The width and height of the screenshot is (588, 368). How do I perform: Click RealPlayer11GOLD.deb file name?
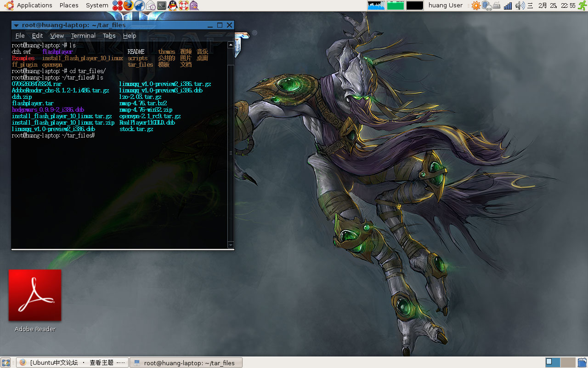(x=147, y=123)
